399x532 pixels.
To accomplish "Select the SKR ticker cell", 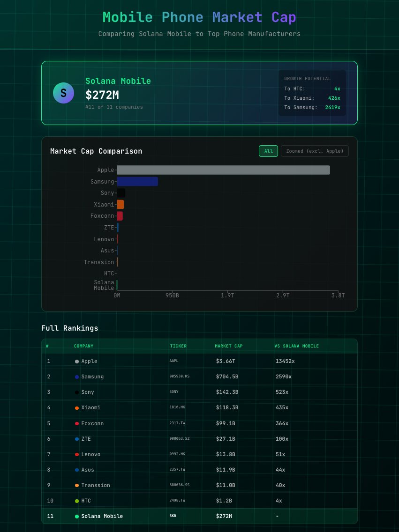I will [x=173, y=516].
